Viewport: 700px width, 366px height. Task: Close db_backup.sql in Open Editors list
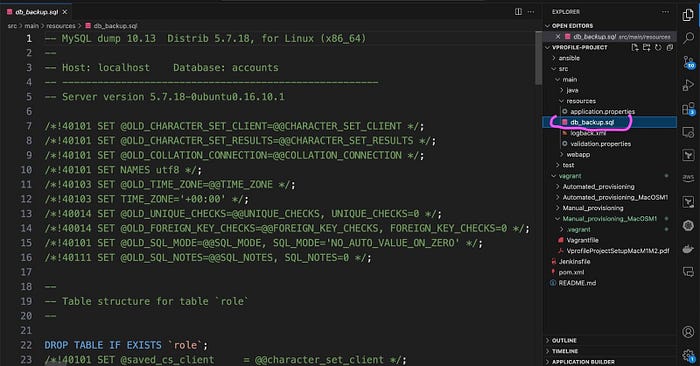tap(558, 37)
